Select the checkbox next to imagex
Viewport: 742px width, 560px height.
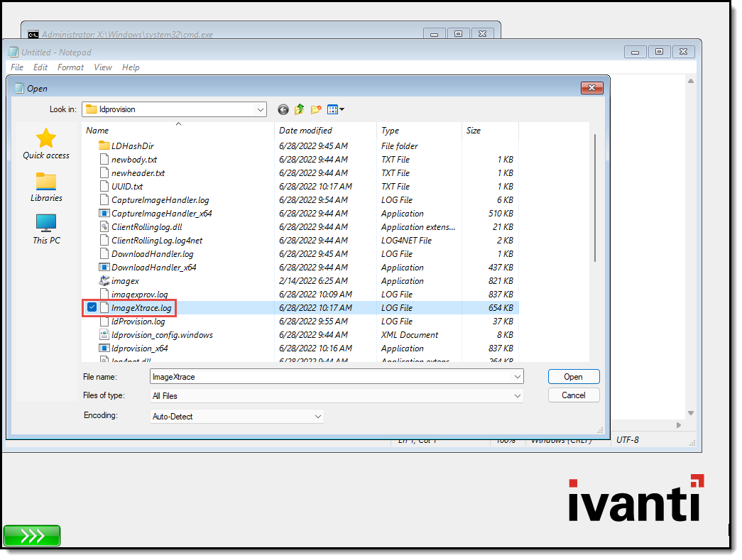pos(92,280)
